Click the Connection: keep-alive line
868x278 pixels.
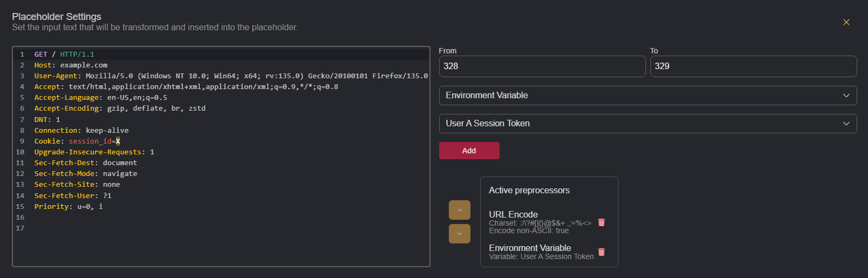(82, 131)
